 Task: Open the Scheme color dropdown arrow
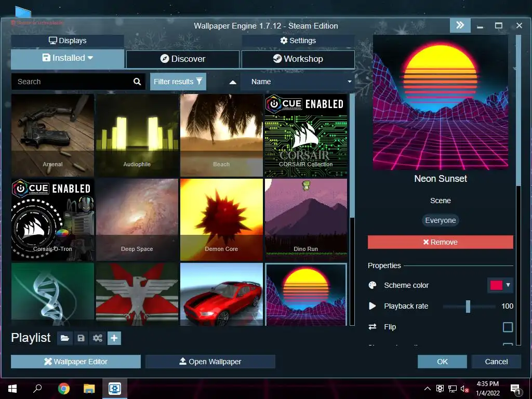(x=508, y=285)
